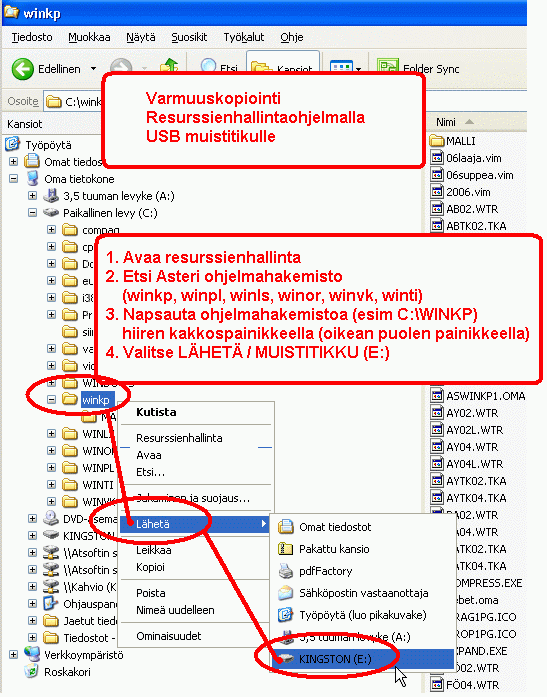Open the Lähetä submenu entry
The width and height of the screenshot is (547, 697).
pos(196,524)
